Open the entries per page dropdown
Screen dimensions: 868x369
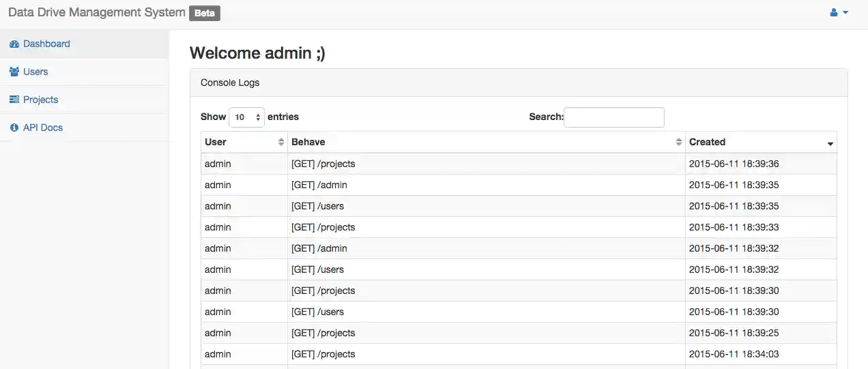point(246,117)
